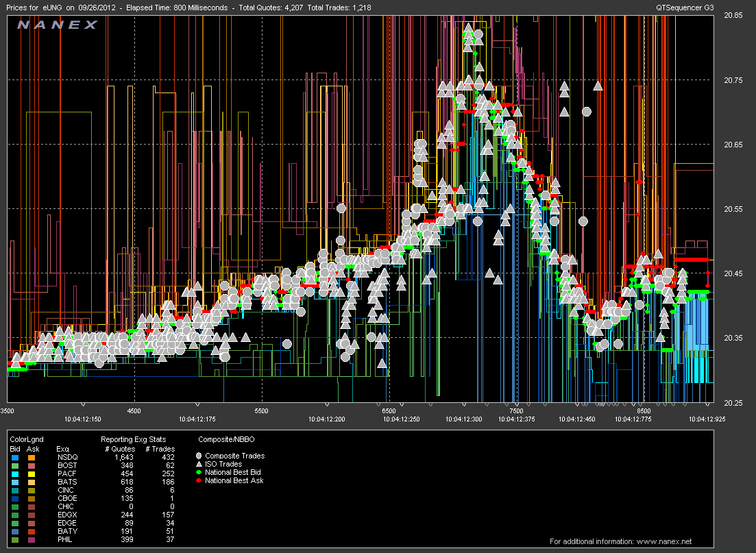Screen dimensions: 756x553
Task: Click the 'Reporting Exg Stats' heading
Action: tap(133, 439)
